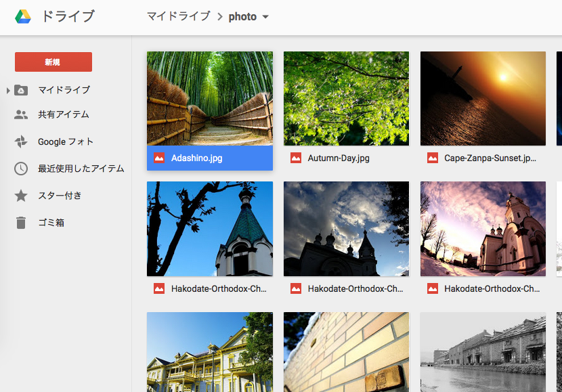562x392 pixels.
Task: Click the image file icon beside Autumn-Day.jpg
Action: tap(296, 158)
